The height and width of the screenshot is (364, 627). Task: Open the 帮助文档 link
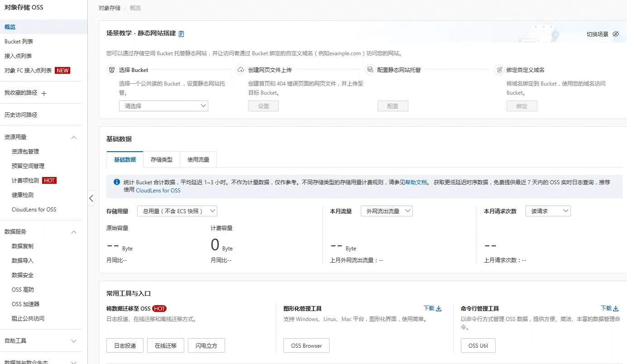pos(416,182)
